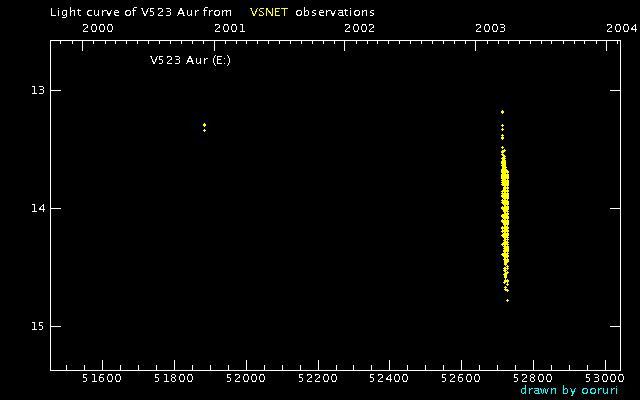Select the year 2004 axis label

point(621,28)
